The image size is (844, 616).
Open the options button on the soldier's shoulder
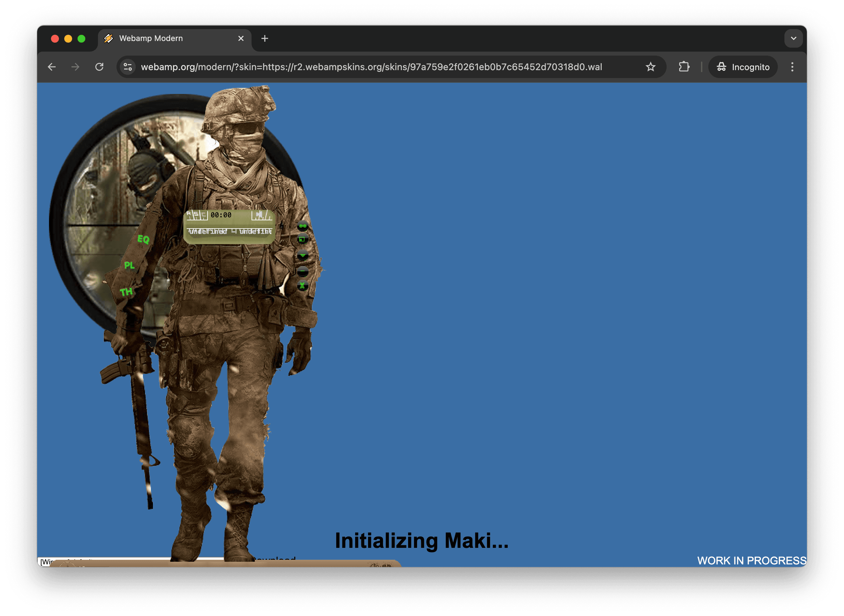(x=302, y=226)
